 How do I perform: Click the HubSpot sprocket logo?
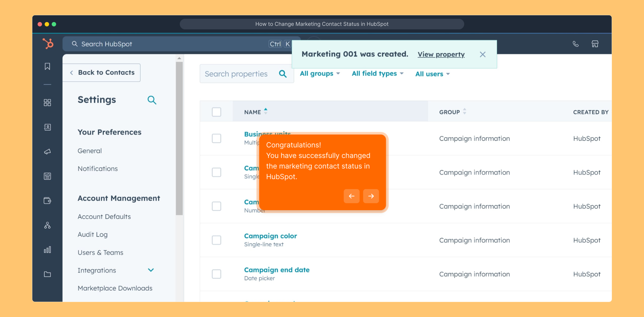pyautogui.click(x=48, y=44)
